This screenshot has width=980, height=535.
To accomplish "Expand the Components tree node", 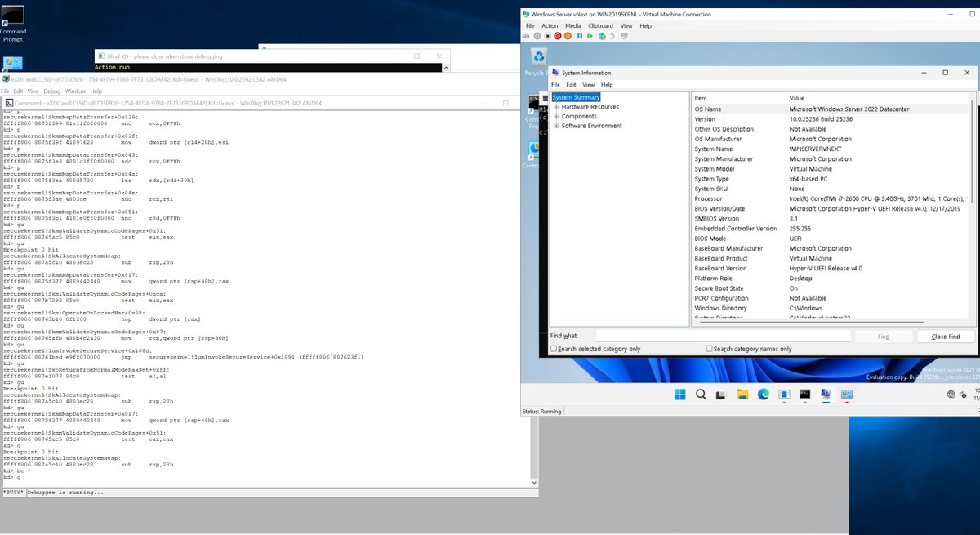I will point(556,117).
